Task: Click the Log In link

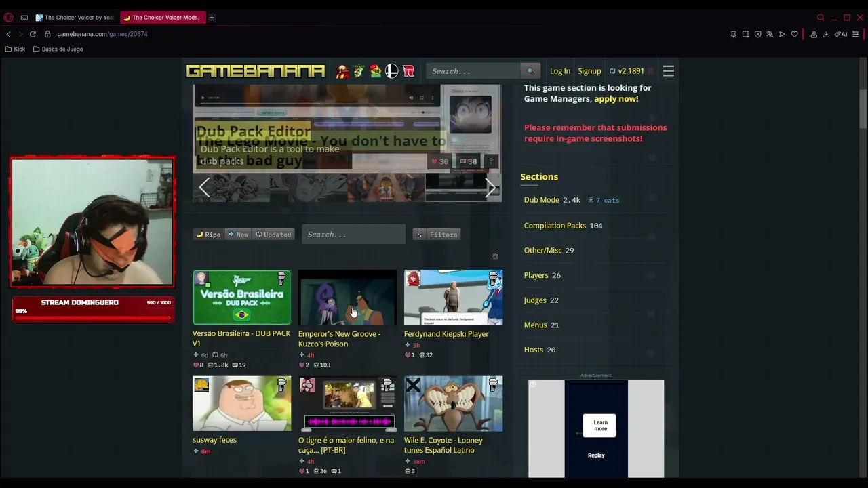Action: tap(560, 71)
